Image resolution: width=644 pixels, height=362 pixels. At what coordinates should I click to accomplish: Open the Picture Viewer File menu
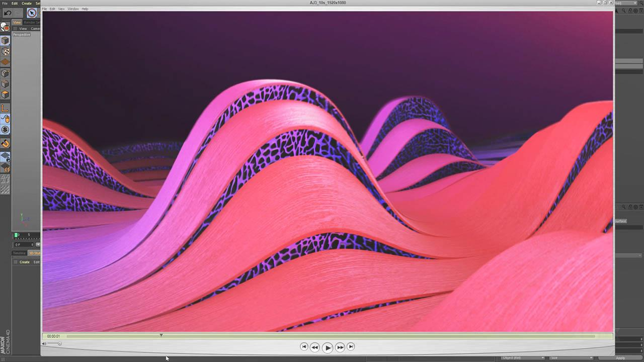(x=45, y=9)
